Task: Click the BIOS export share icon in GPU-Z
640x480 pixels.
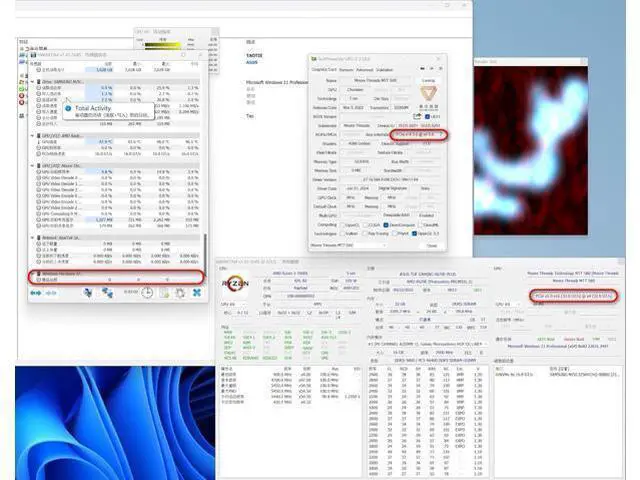Action: [417, 117]
